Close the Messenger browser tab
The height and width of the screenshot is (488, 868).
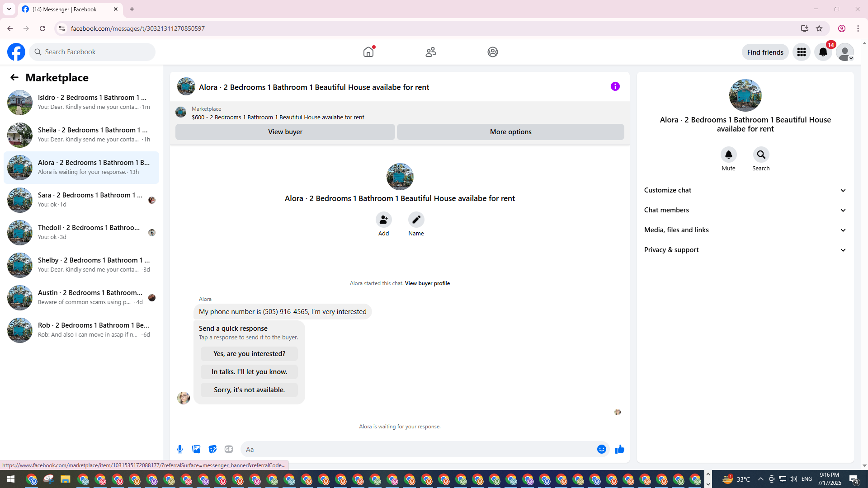[x=116, y=9]
